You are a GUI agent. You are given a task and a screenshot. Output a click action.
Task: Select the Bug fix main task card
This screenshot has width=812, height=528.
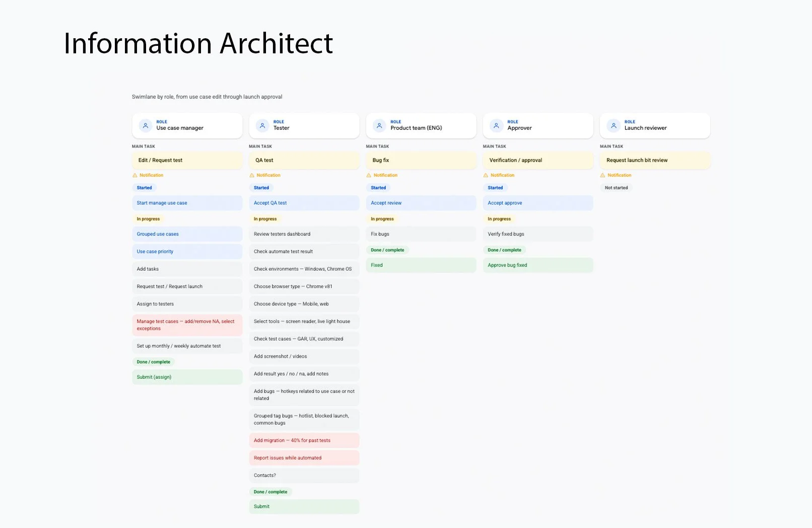point(421,160)
